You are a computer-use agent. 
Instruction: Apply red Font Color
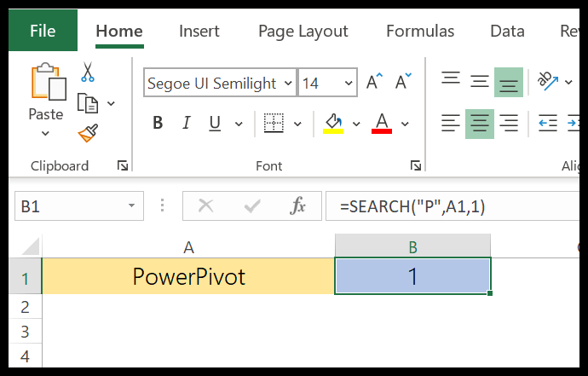(382, 124)
